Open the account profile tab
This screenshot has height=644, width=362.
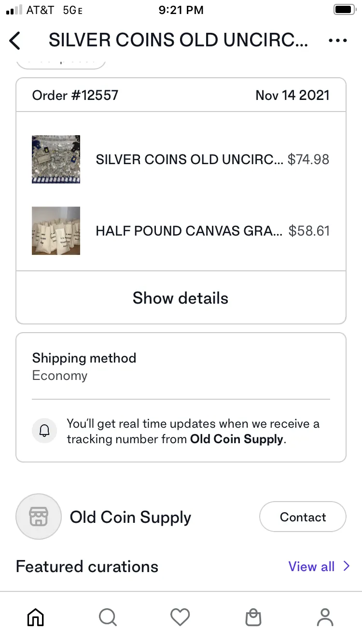click(x=325, y=617)
